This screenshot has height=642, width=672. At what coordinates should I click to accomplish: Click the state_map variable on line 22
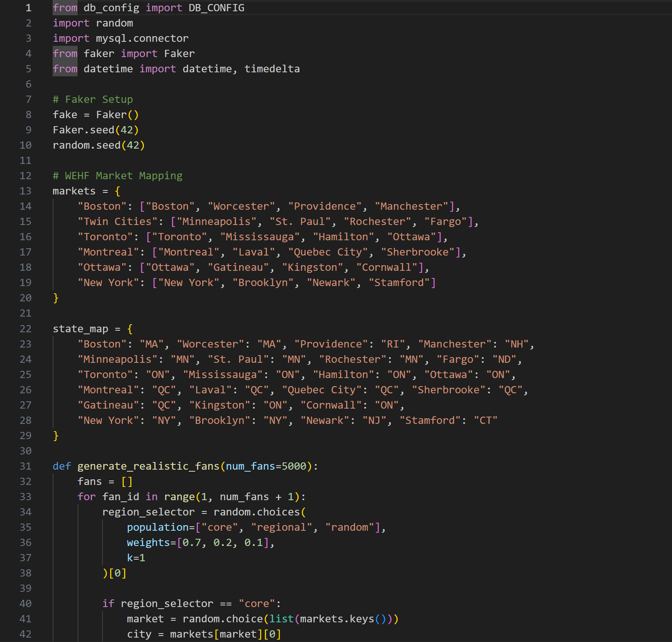tap(80, 329)
